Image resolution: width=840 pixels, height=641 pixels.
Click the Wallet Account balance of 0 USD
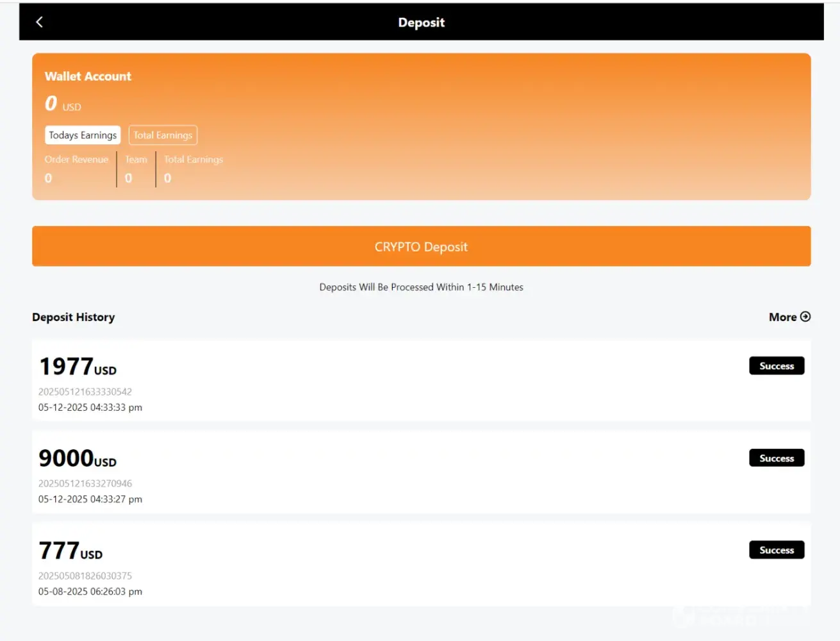tap(62, 104)
